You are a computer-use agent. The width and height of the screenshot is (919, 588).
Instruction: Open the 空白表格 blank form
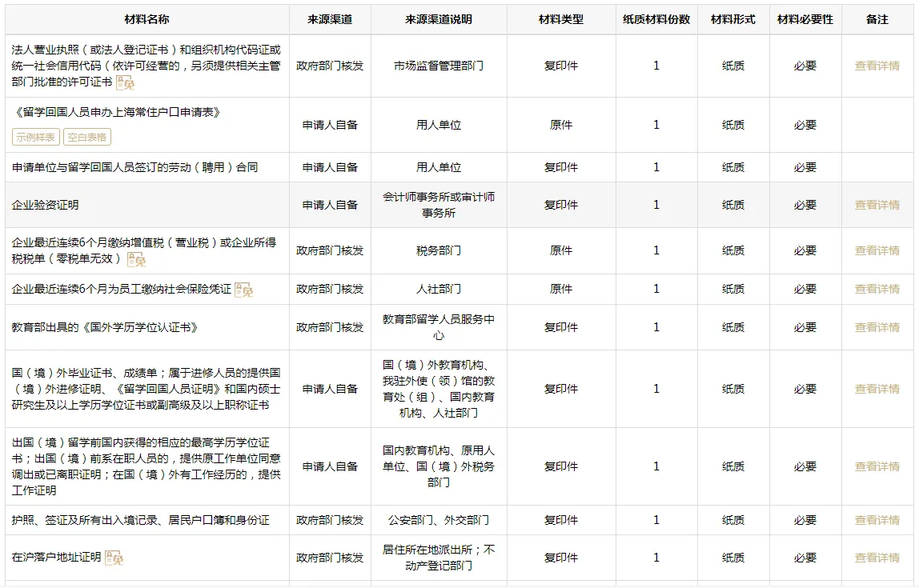[x=86, y=137]
